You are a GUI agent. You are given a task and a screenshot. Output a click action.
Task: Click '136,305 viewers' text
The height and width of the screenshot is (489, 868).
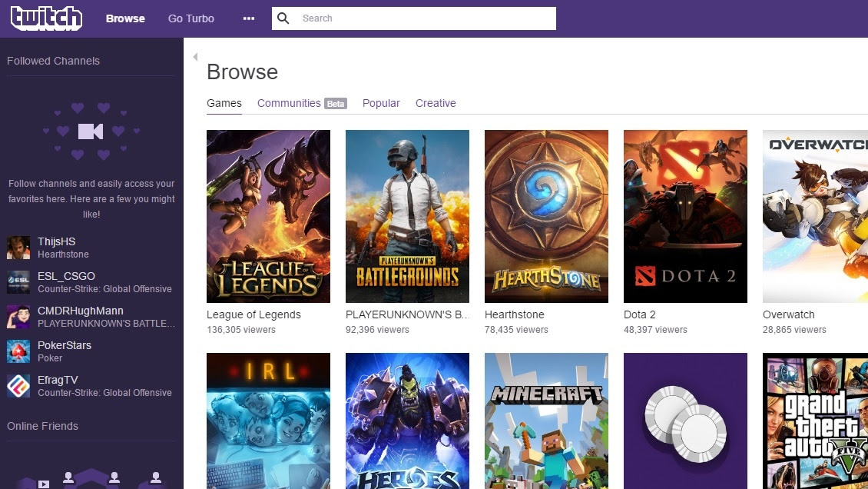(240, 330)
